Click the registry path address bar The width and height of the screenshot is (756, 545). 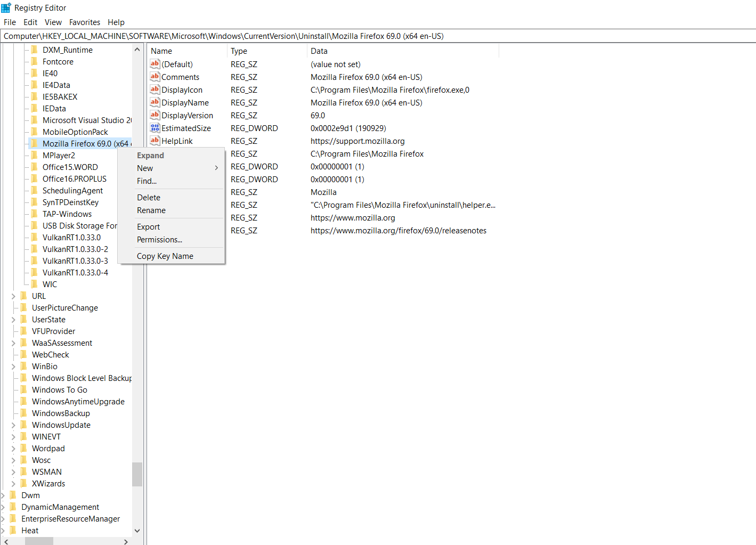pos(378,36)
